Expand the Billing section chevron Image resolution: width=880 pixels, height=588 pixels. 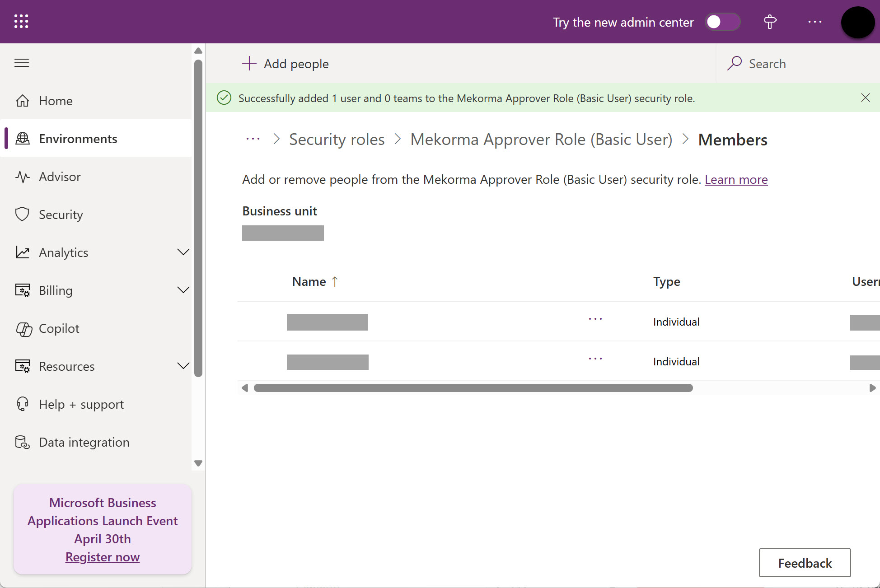point(183,290)
